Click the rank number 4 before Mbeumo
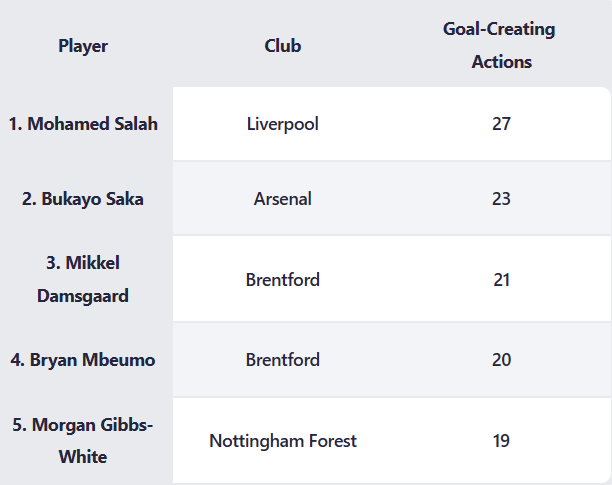 point(16,360)
